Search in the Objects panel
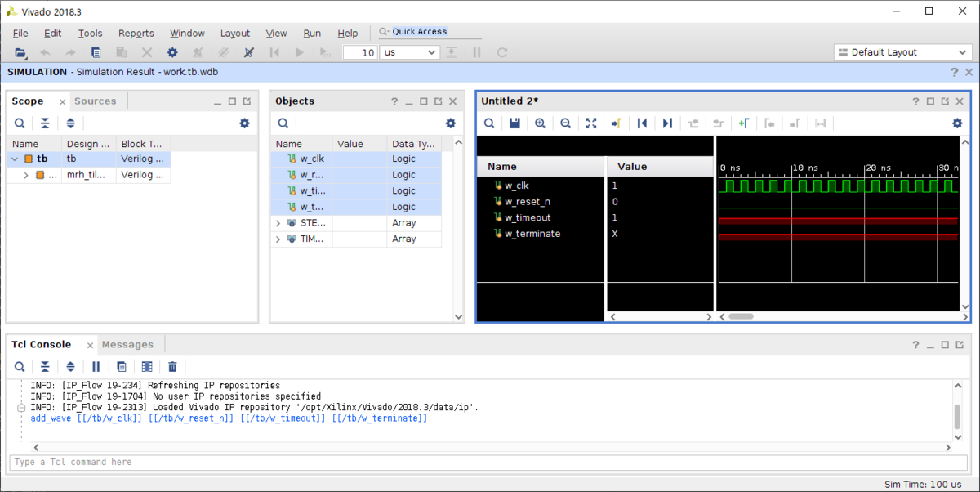 [x=283, y=123]
